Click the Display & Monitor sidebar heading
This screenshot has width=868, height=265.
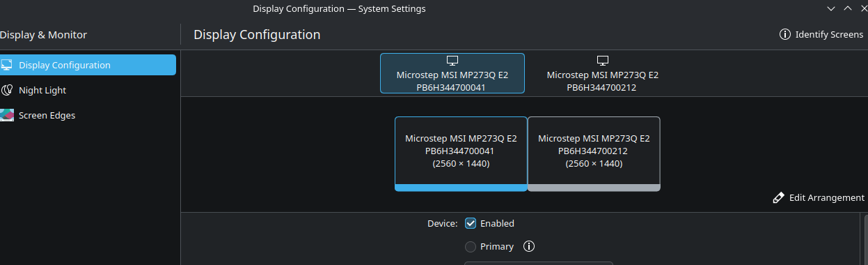(x=43, y=35)
